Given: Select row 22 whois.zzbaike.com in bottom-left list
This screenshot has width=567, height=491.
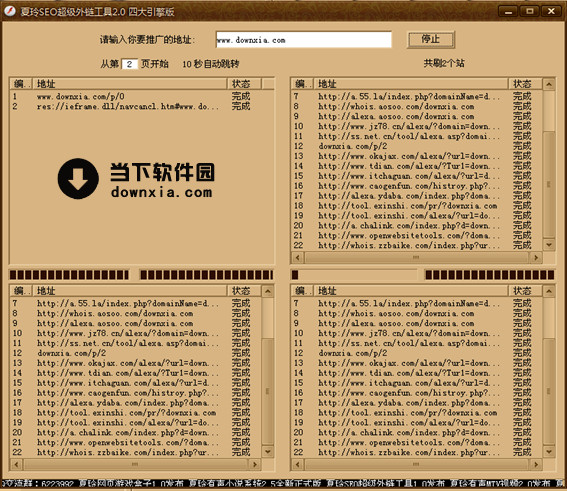Looking at the screenshot, I should [135, 452].
